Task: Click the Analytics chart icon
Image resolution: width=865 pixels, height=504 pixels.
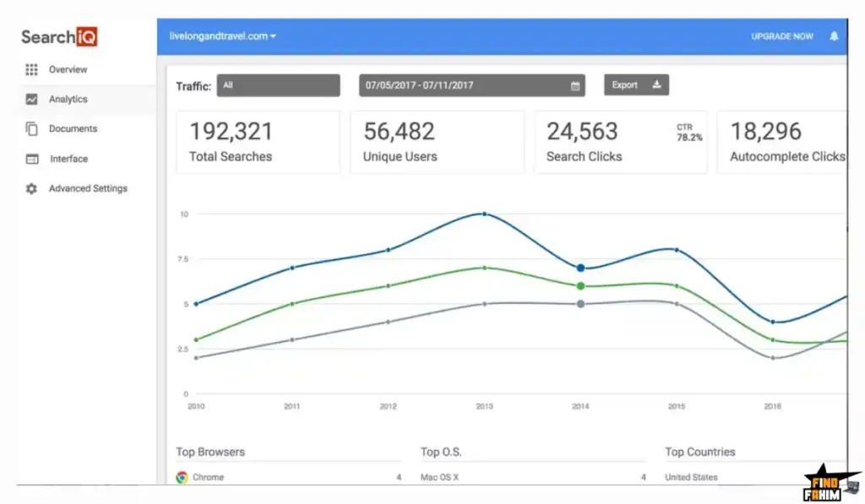Action: pos(31,99)
